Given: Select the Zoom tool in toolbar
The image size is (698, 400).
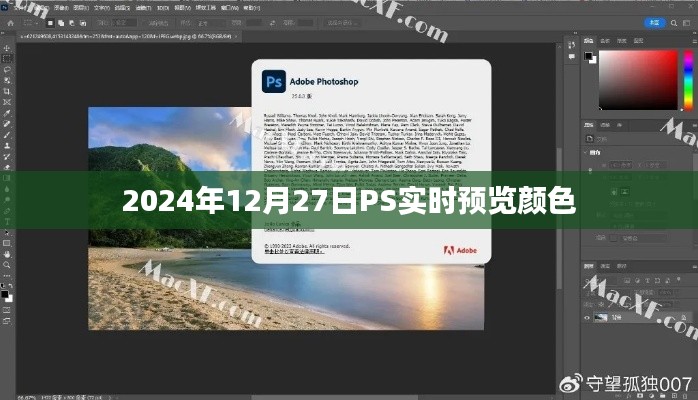Looking at the screenshot, I should (x=7, y=265).
